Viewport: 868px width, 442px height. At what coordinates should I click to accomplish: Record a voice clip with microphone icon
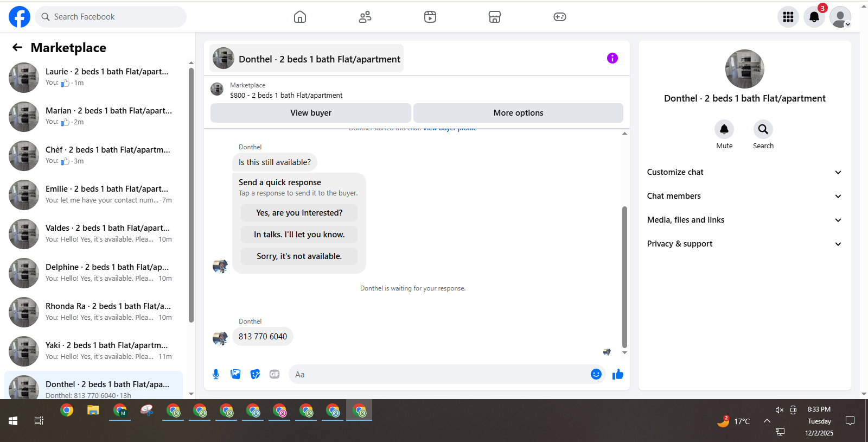216,374
